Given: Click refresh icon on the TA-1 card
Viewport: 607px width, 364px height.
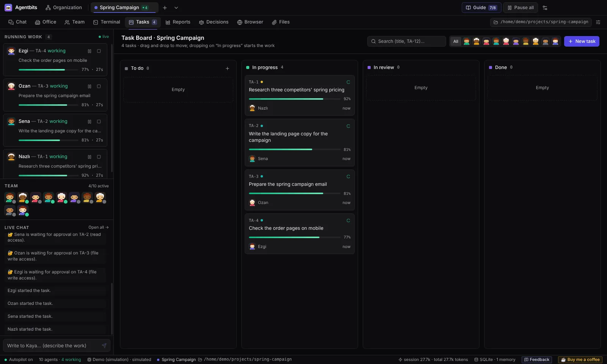Looking at the screenshot, I should coord(348,82).
